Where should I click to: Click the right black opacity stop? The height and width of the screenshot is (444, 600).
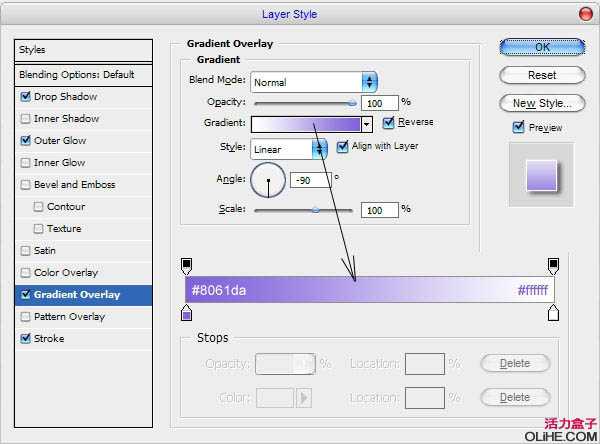point(553,265)
